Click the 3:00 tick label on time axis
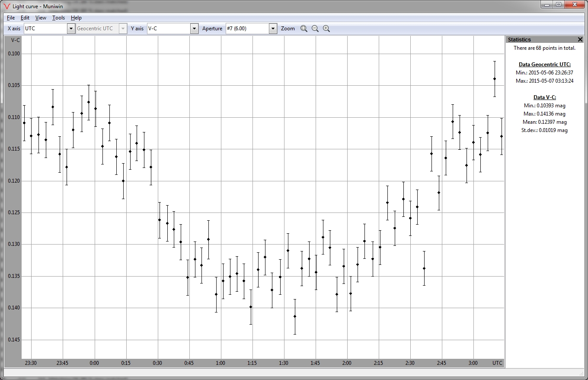588x380 pixels. (x=473, y=363)
